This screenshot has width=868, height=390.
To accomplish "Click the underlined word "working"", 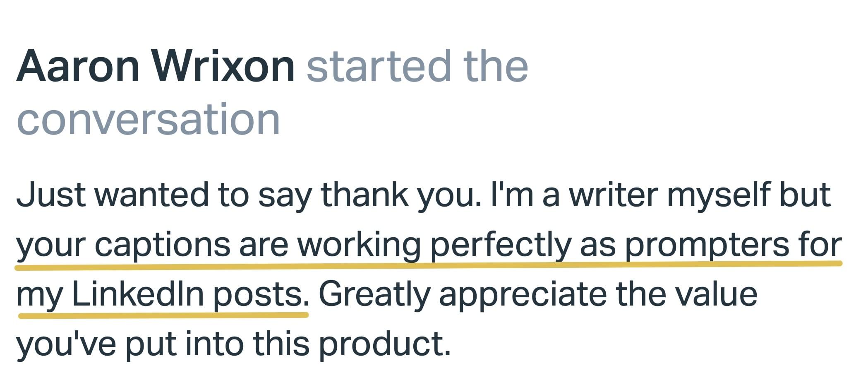I will pyautogui.click(x=359, y=244).
